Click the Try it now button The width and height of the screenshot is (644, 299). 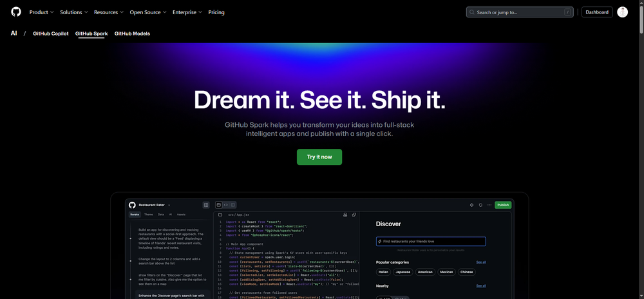tap(319, 157)
